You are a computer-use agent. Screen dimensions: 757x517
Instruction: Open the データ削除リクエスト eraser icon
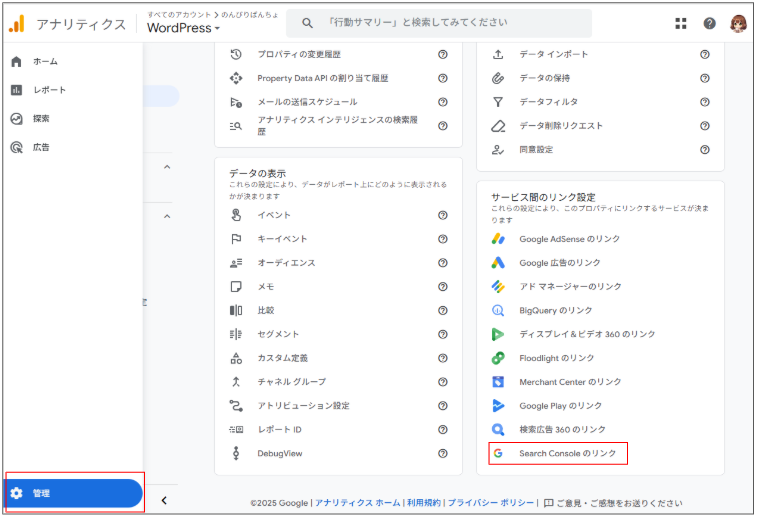click(498, 126)
